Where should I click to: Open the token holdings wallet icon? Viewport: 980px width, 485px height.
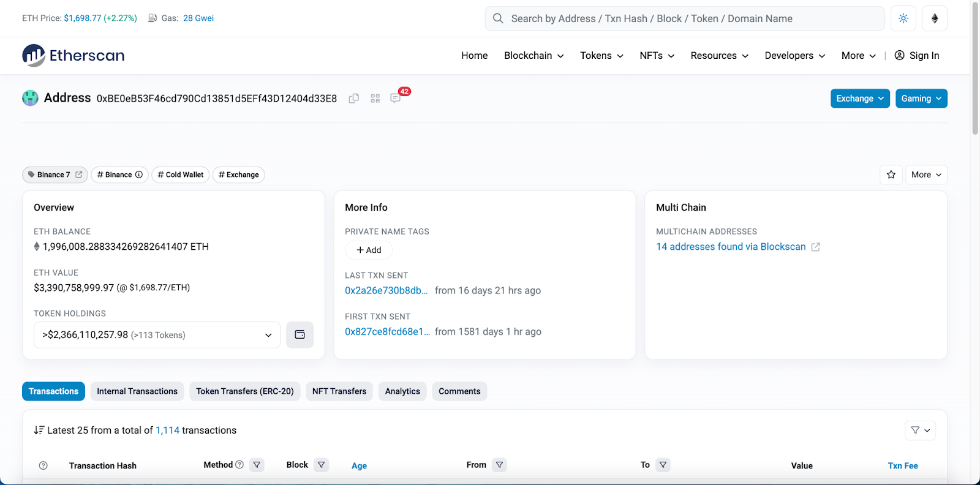tap(300, 335)
